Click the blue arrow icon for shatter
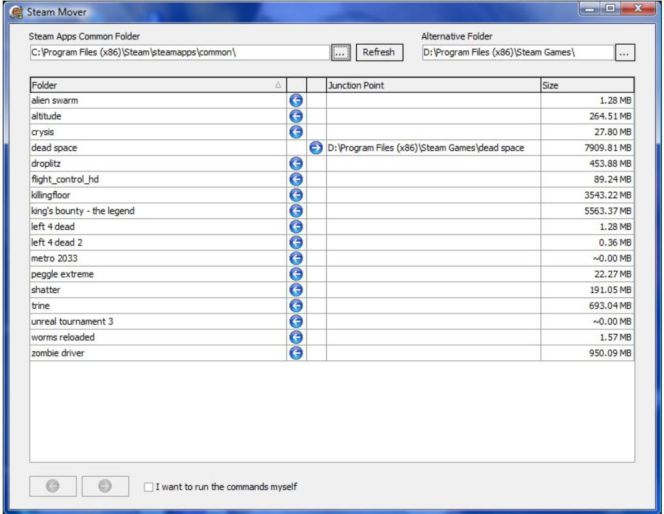Screen dimensions: 664x514 (x=296, y=290)
